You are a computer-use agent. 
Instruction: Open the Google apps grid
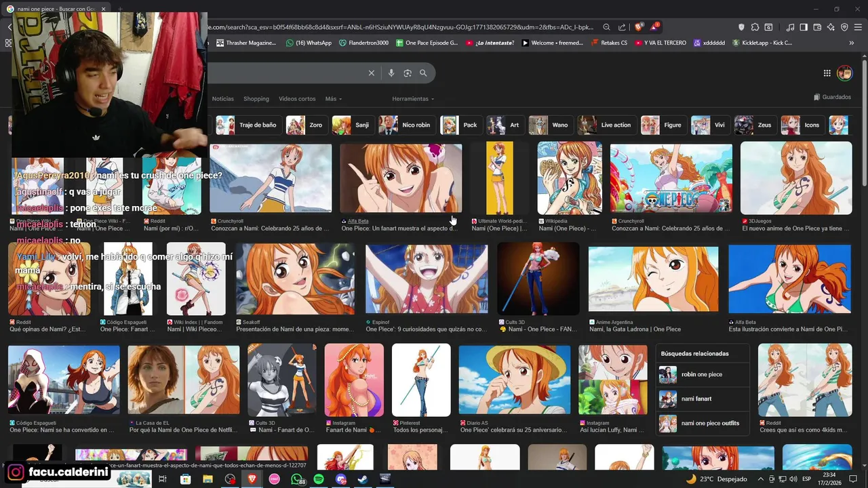(x=827, y=73)
